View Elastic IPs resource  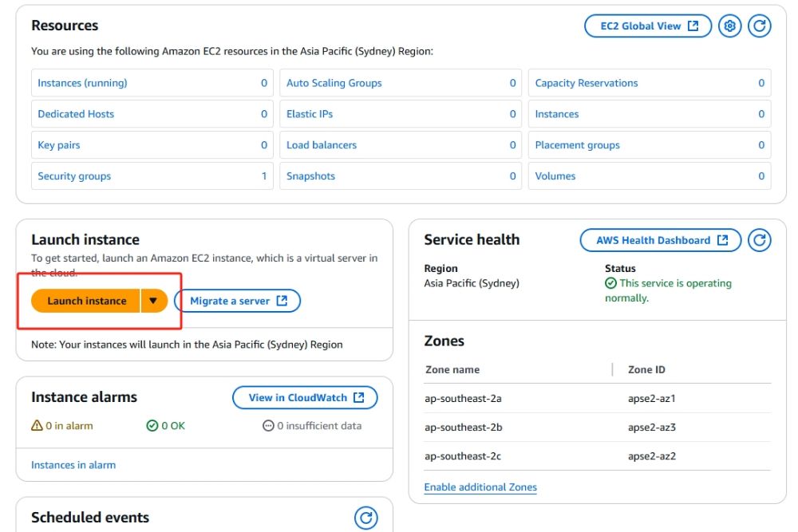tap(310, 114)
